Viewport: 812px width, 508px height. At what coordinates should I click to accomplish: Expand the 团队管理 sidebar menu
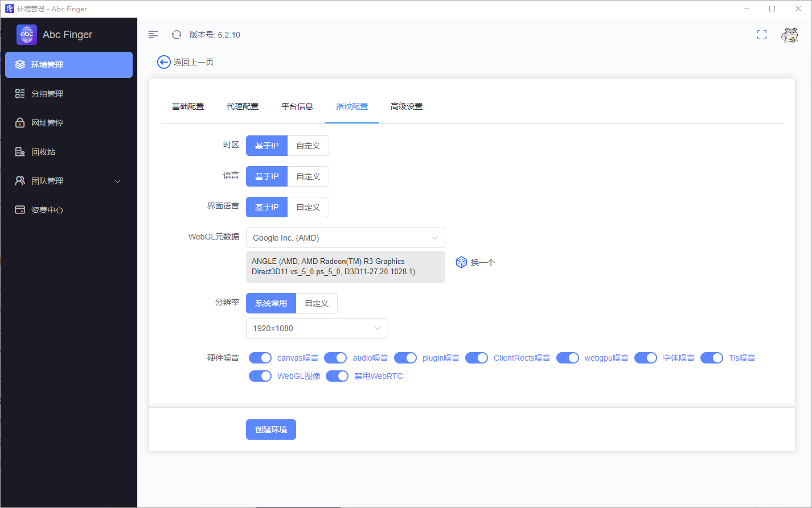coord(68,181)
